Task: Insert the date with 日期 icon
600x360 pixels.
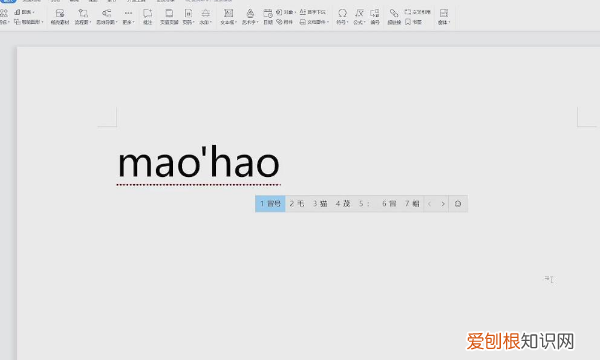Action: (x=268, y=17)
